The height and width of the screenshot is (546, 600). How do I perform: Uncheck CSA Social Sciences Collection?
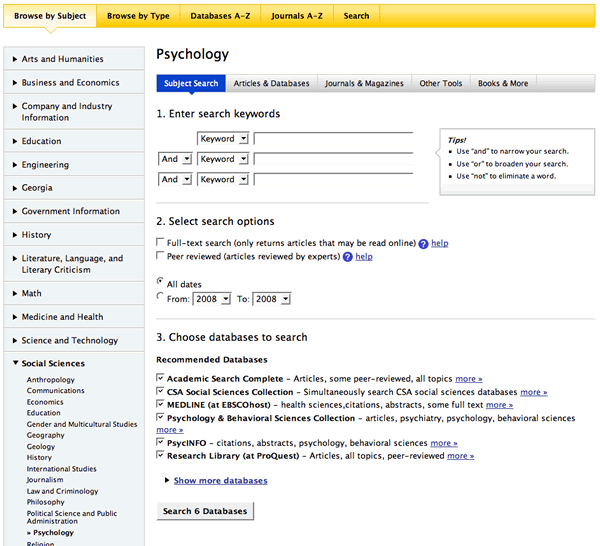160,391
